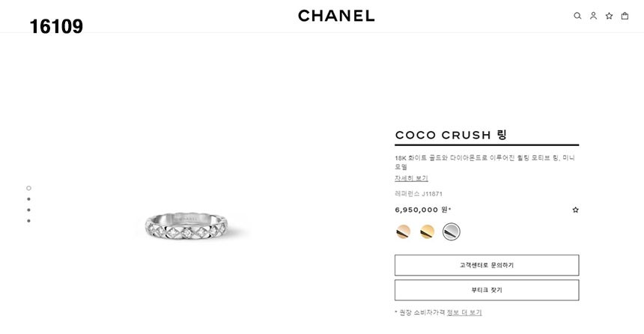The image size is (644, 334).
Task: Open the account profile icon
Action: [x=593, y=16]
